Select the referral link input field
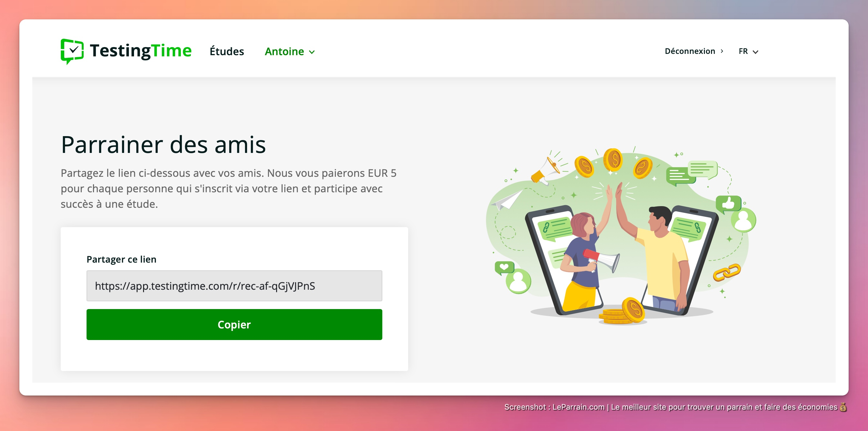 234,286
